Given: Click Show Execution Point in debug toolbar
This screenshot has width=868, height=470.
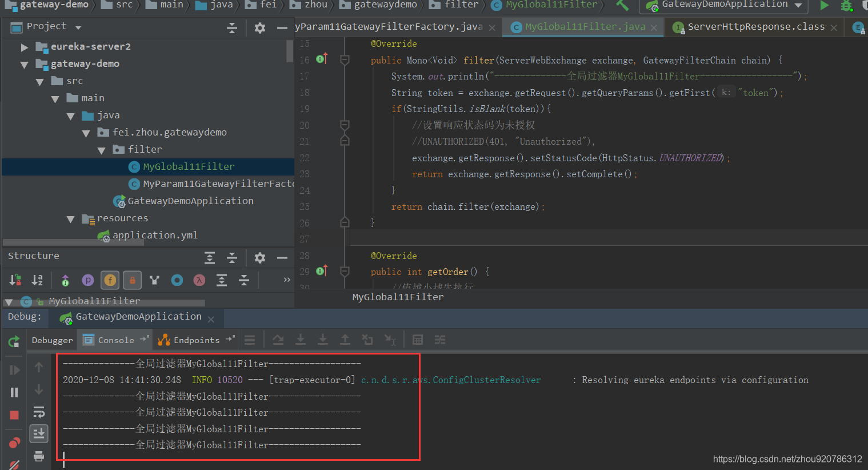Looking at the screenshot, I should [250, 340].
